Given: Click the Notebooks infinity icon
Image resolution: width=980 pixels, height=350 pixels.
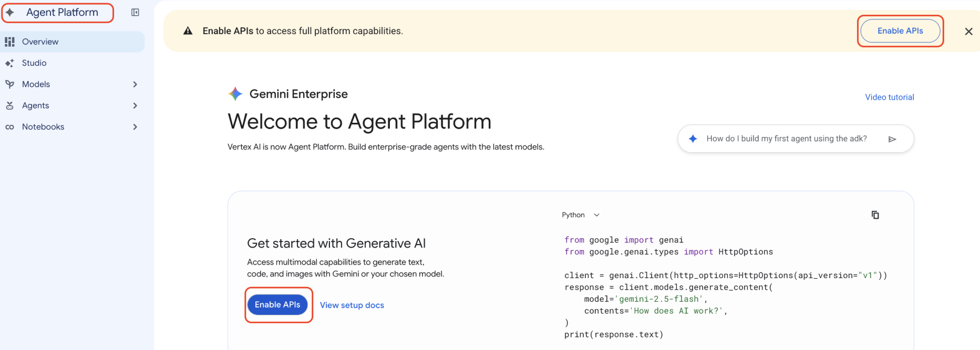Looking at the screenshot, I should click(9, 127).
